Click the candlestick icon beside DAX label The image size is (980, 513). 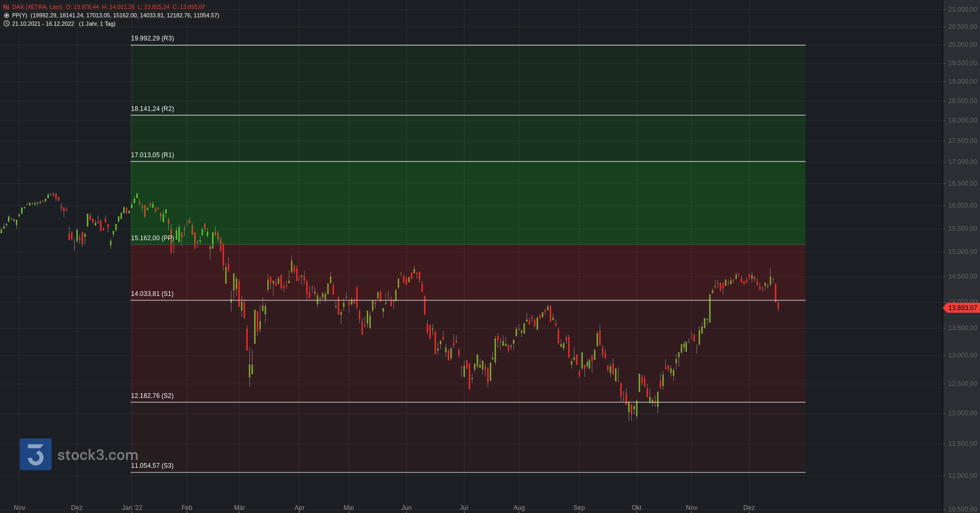(6, 7)
